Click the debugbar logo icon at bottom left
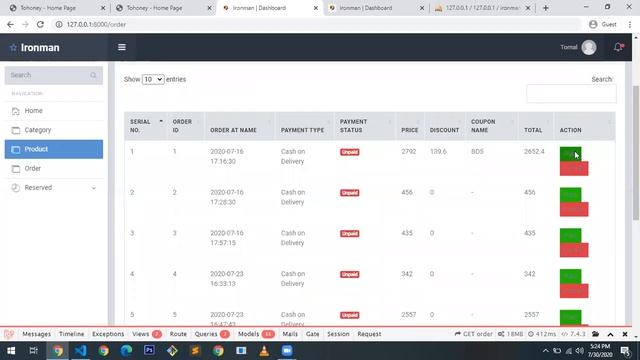Screen dimensions: 640x360 coord(9,334)
